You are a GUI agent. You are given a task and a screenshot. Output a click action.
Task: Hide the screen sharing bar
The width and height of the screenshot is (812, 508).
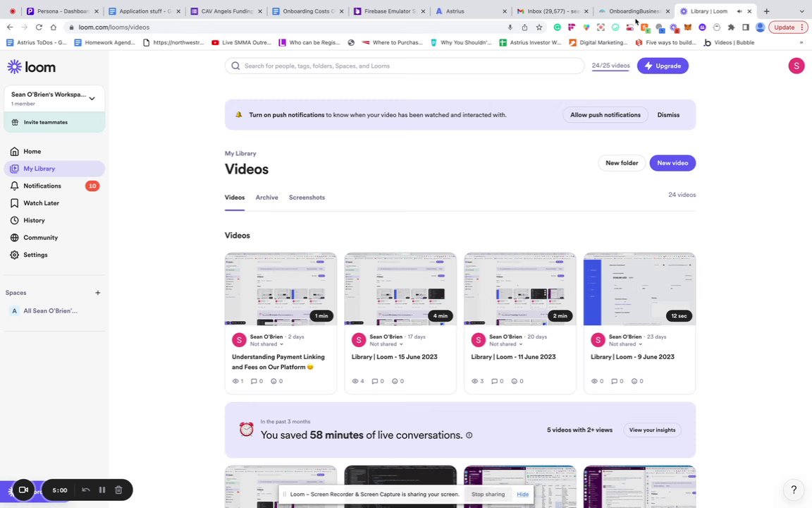522,494
